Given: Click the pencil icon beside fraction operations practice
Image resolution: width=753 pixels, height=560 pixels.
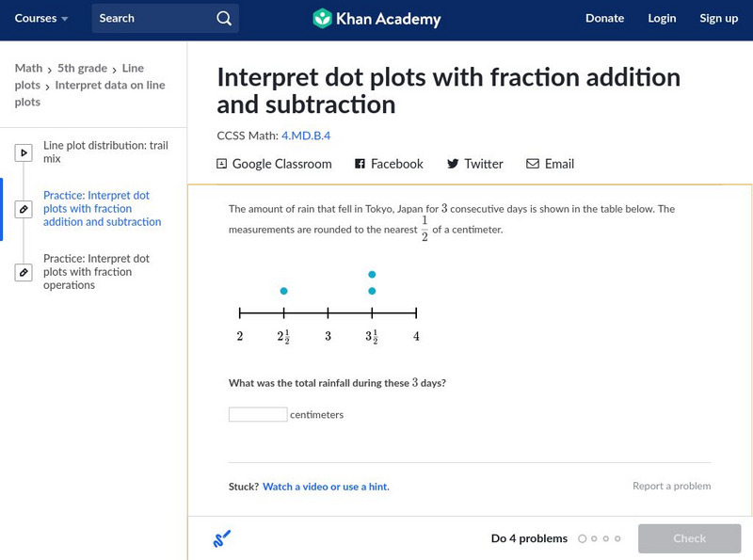Looking at the screenshot, I should coord(24,272).
